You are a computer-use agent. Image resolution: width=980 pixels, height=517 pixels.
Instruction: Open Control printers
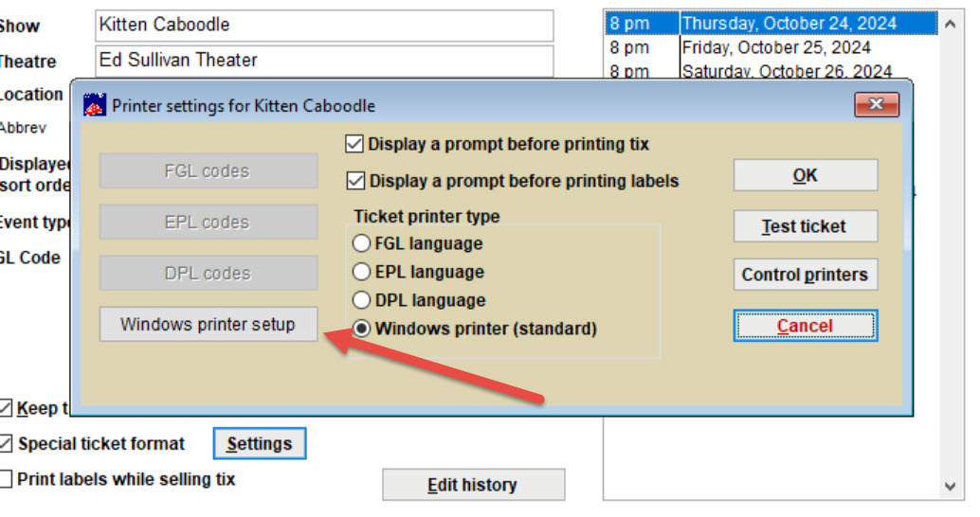pyautogui.click(x=805, y=275)
